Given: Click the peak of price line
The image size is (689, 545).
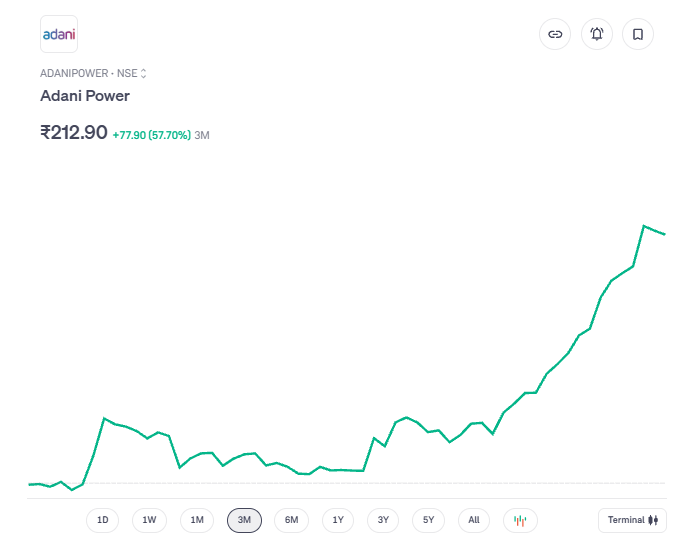Looking at the screenshot, I should [644, 226].
